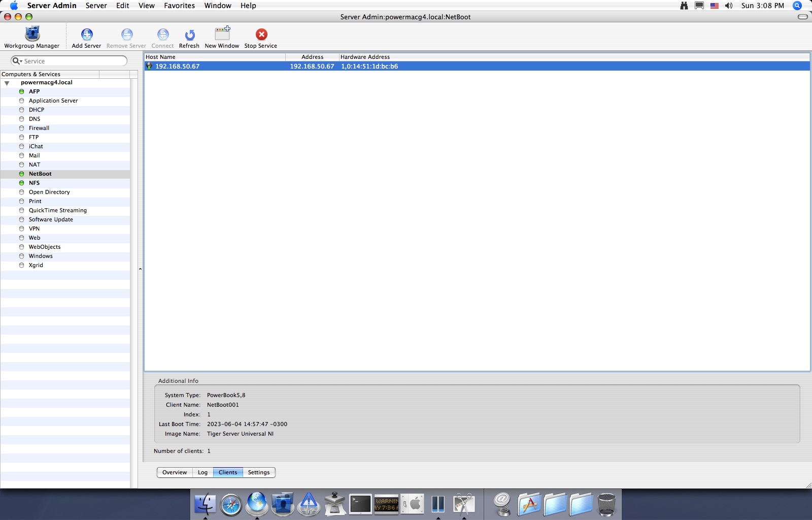Screen dimensions: 812x520
Task: Select the Web service
Action: 65,238
